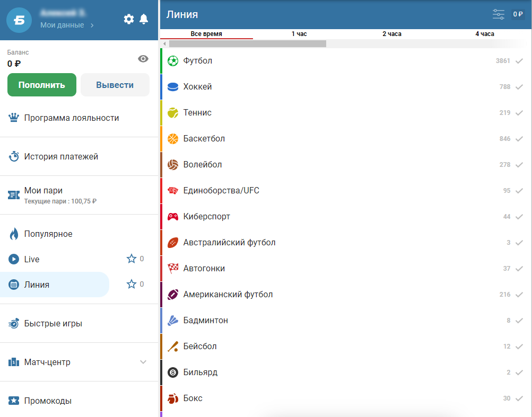Open the Австралийский футбол sport row
Image resolution: width=532 pixels, height=417 pixels.
pos(346,242)
